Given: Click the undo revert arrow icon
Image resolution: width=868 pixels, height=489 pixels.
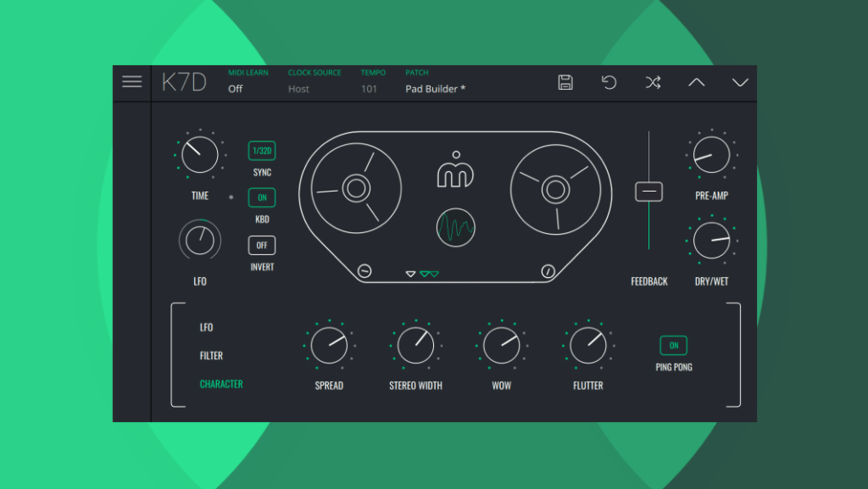Looking at the screenshot, I should coord(609,82).
